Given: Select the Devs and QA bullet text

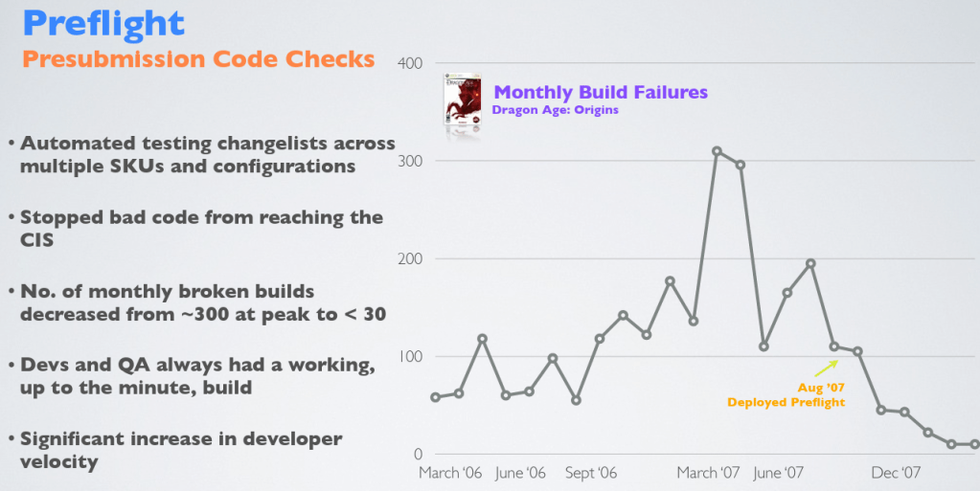Looking at the screenshot, I should click(x=196, y=376).
